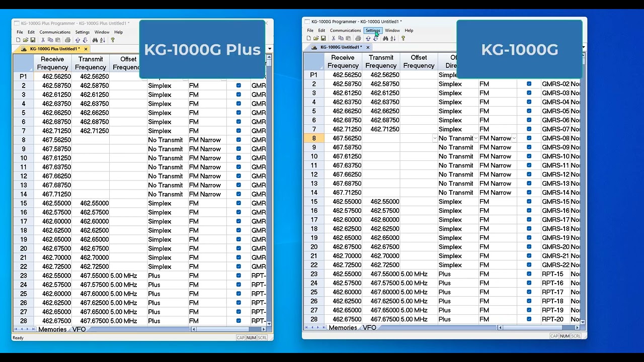Click New file icon in KG-1000G Programmer window

click(309, 38)
